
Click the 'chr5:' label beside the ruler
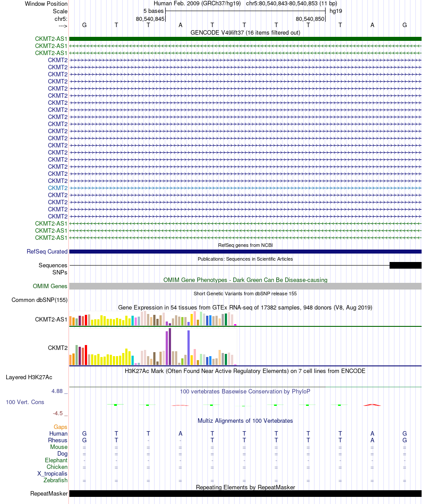pos(61,19)
